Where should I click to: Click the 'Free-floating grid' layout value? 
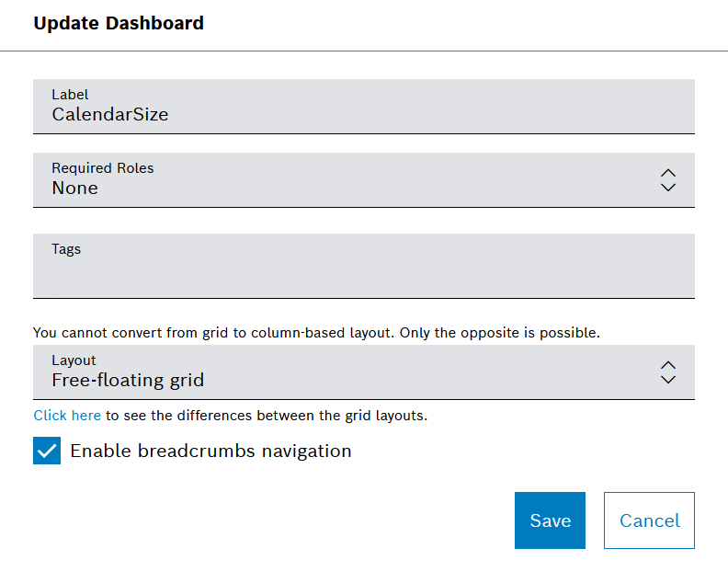(x=128, y=380)
